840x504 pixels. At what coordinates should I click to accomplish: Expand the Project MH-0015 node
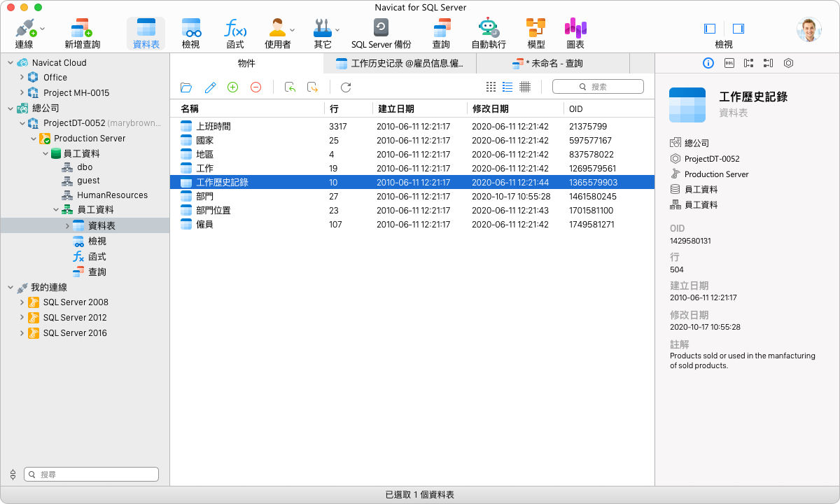point(22,92)
